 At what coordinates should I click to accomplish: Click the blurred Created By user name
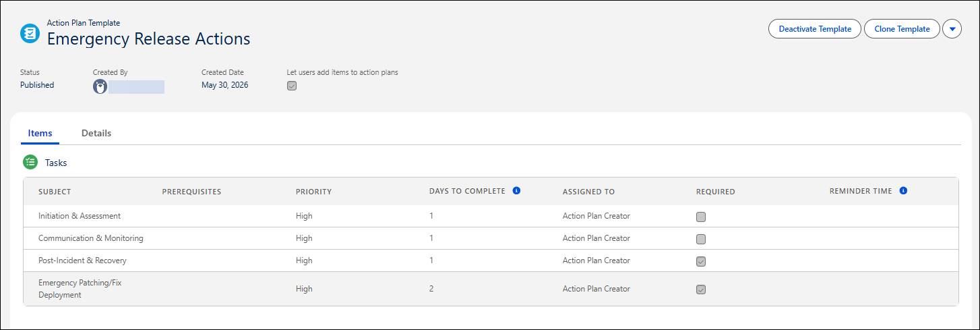tap(137, 86)
